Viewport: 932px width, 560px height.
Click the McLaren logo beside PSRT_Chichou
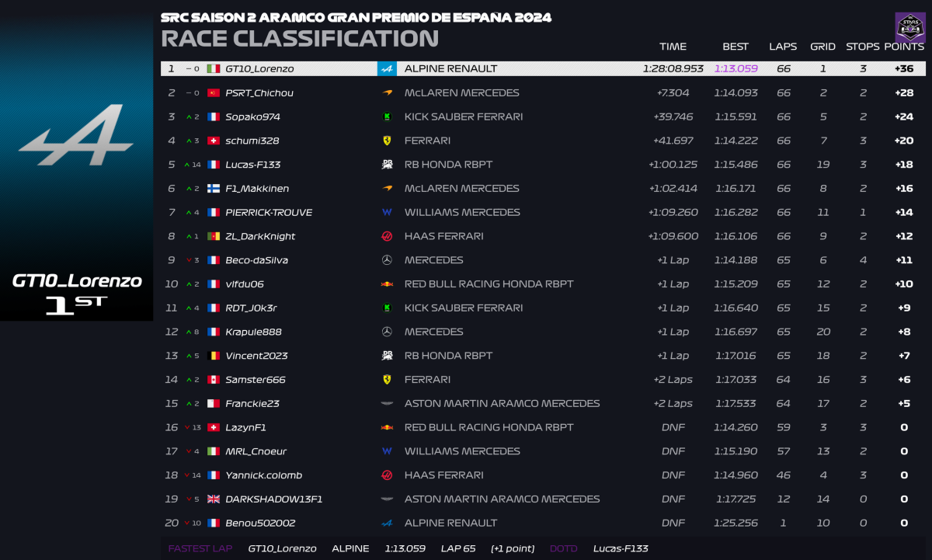coord(387,92)
